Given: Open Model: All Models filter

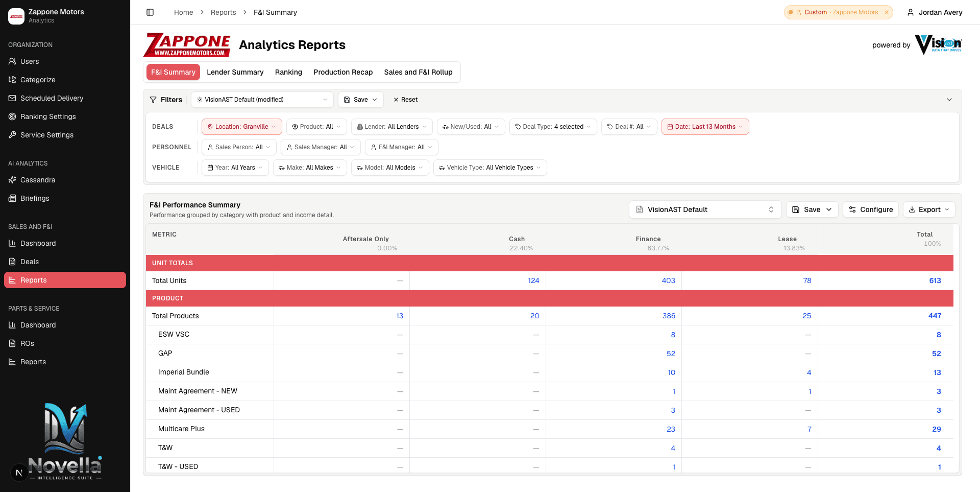Looking at the screenshot, I should coord(390,168).
